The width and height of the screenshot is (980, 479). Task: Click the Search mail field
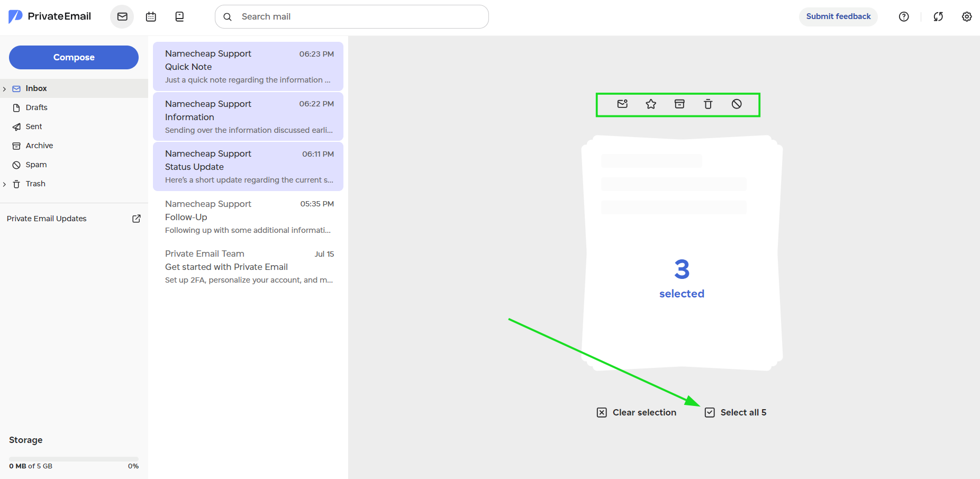(x=352, y=17)
